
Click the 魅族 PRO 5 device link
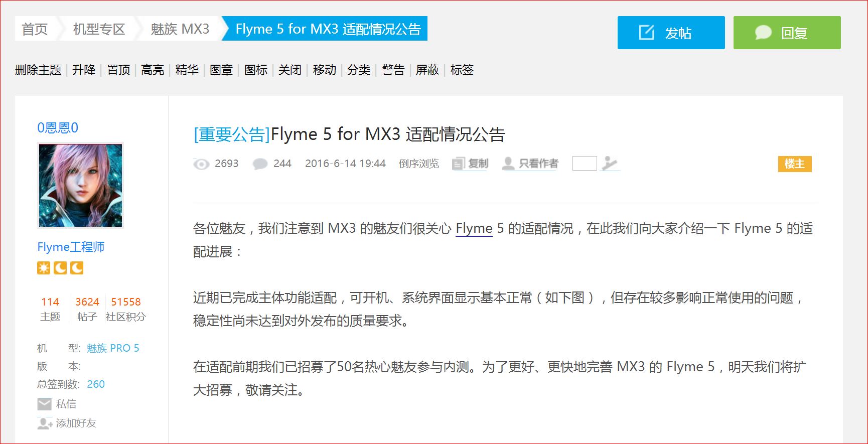[x=113, y=348]
